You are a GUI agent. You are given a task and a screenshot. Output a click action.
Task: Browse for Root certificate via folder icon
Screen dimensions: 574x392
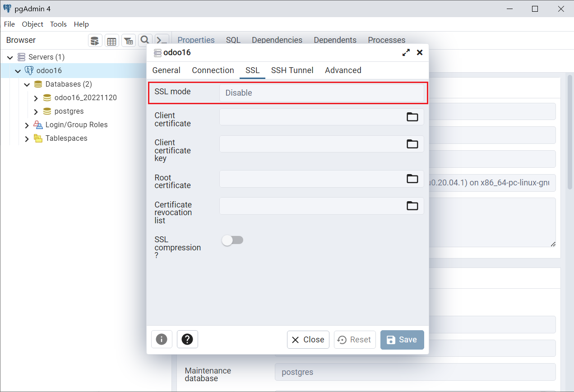tap(412, 179)
